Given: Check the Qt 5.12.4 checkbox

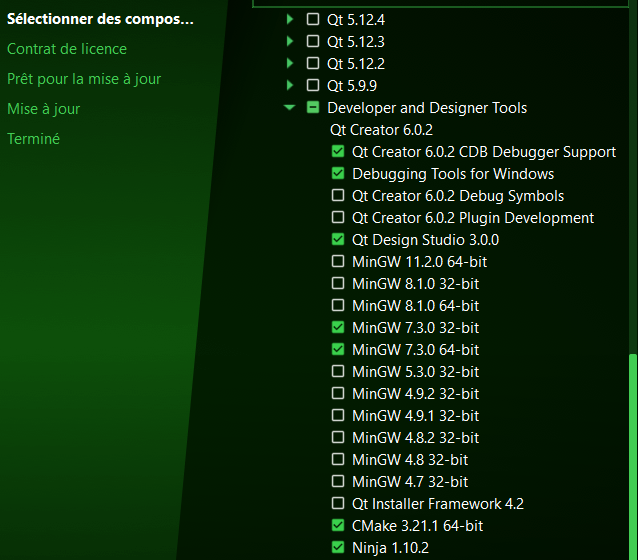Looking at the screenshot, I should (x=312, y=19).
